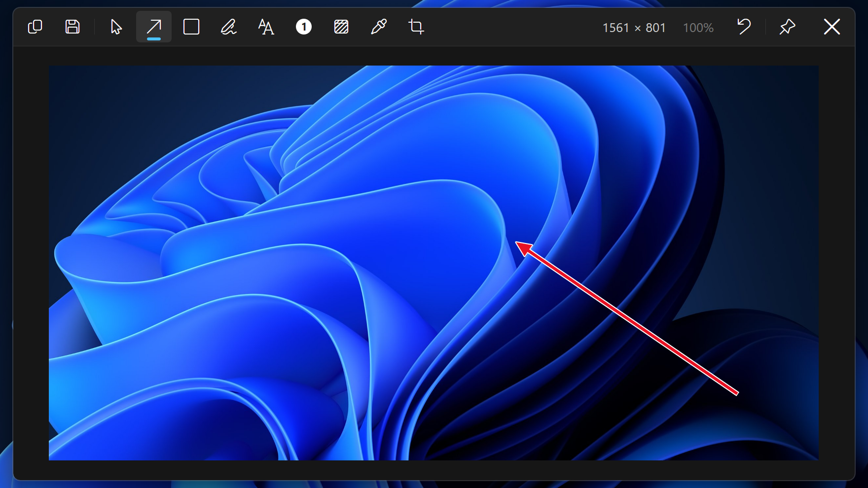Viewport: 868px width, 488px height.
Task: Activate the Text annotation tool
Action: coord(266,27)
